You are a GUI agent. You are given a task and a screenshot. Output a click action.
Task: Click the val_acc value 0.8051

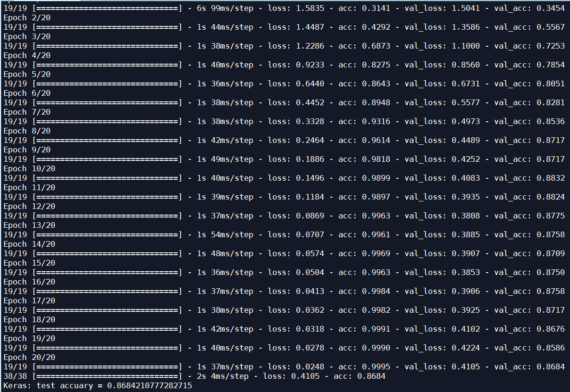click(x=551, y=83)
